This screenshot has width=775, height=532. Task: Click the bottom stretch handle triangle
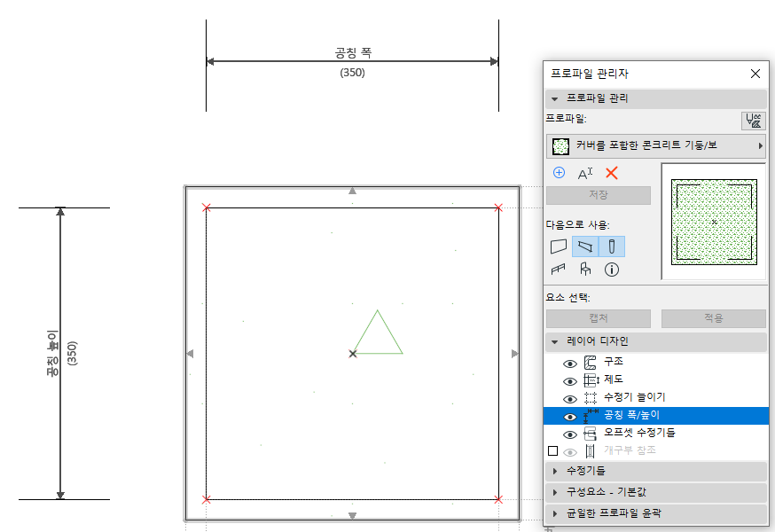point(352,515)
